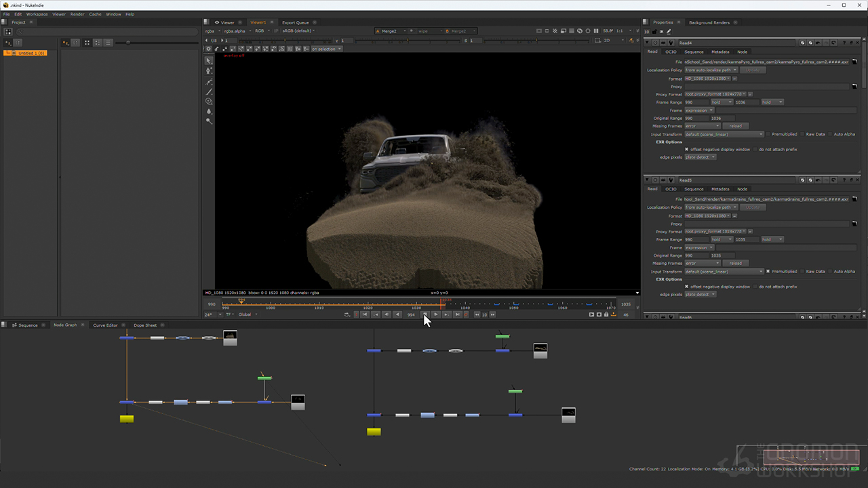Select the Blur droplet tool
The image size is (868, 488).
coord(209,111)
